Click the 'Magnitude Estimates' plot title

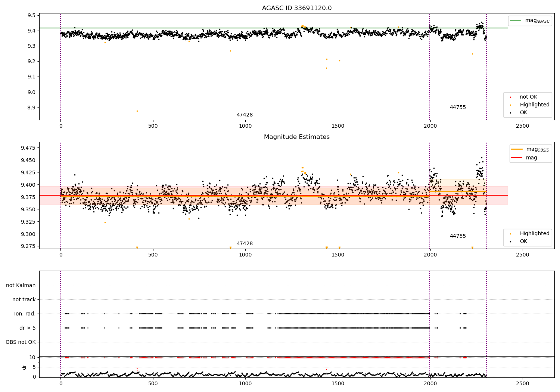(297, 137)
